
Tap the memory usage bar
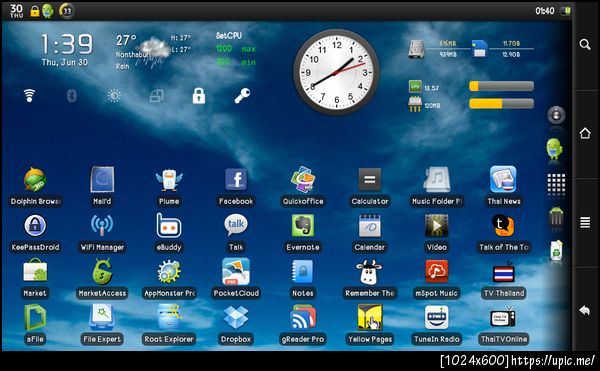click(x=501, y=104)
